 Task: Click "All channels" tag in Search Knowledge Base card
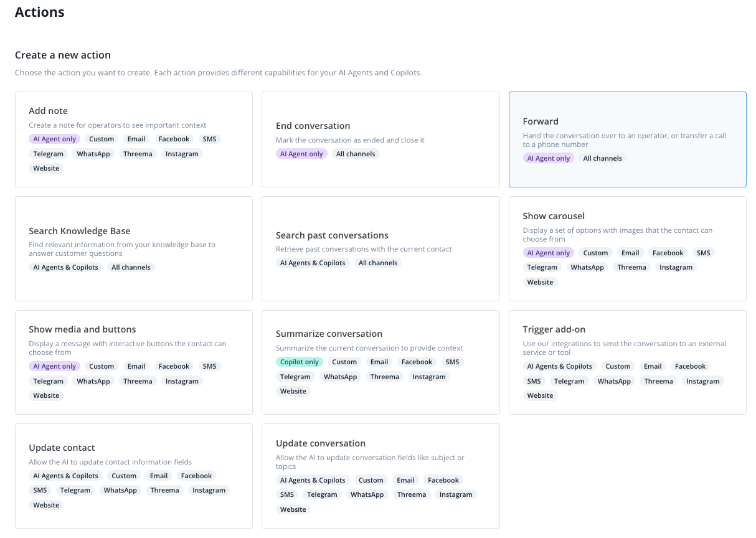tap(131, 267)
